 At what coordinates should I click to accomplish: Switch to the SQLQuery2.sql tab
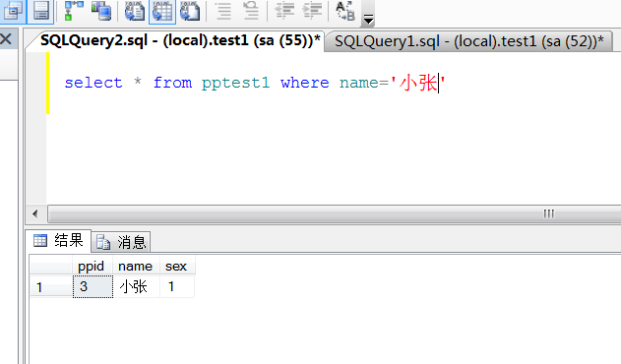coord(180,40)
